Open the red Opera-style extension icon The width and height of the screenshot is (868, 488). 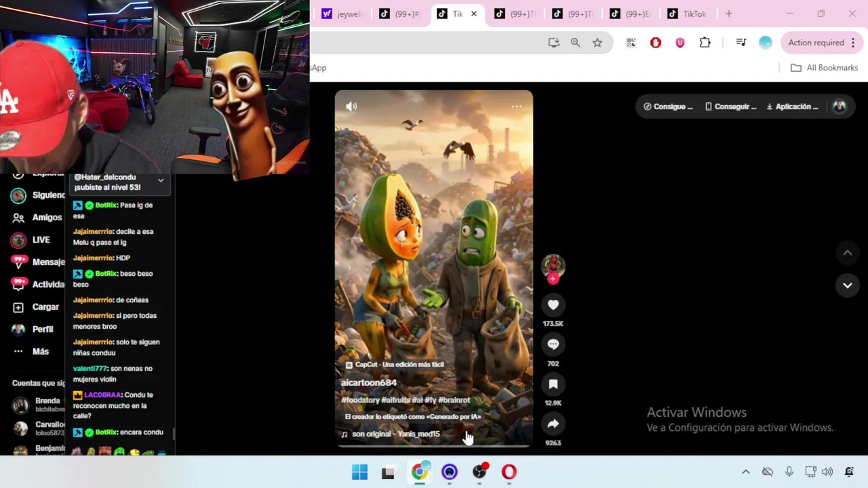coord(656,43)
